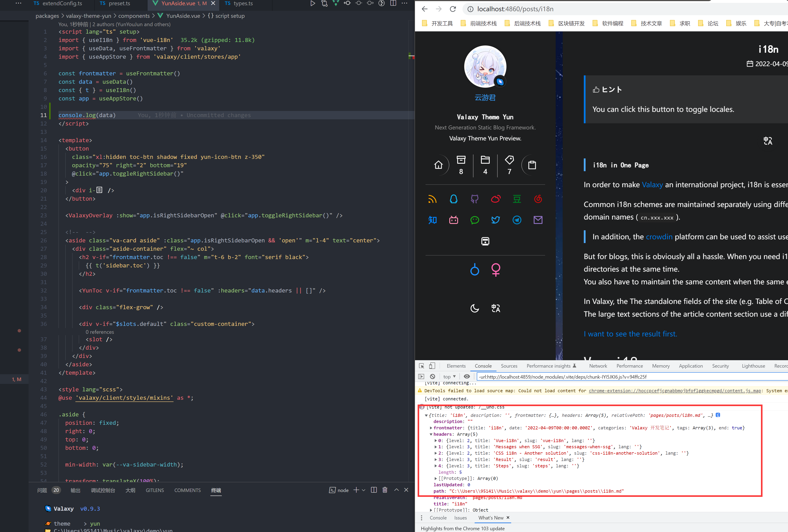The height and width of the screenshot is (532, 788).
Task: Click the console filter input field
Action: 631,377
